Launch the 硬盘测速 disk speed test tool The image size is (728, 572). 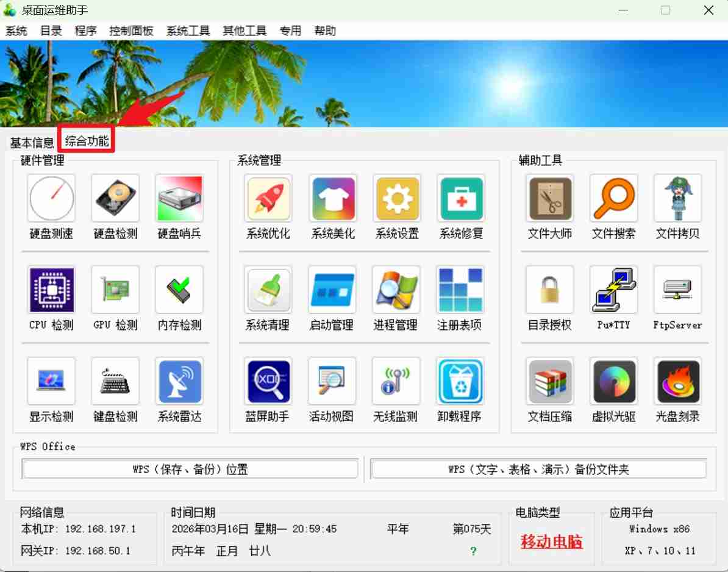[x=51, y=198]
